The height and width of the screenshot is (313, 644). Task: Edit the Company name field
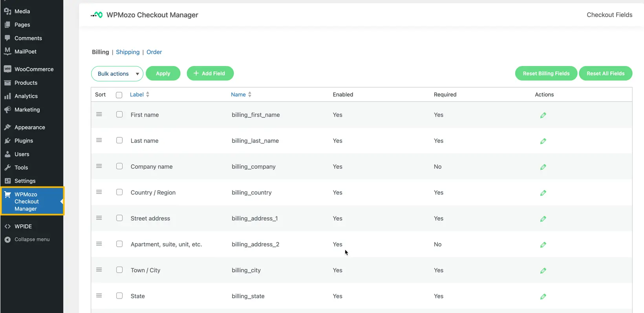(543, 167)
